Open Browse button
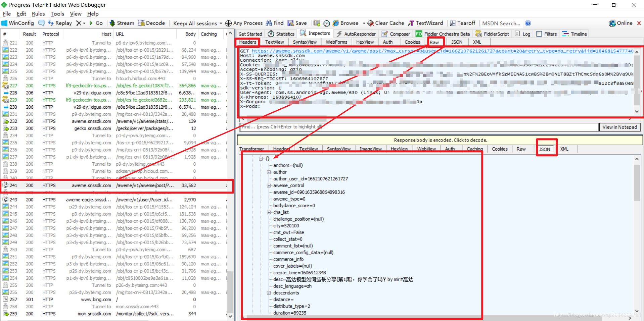644x321 pixels. coord(346,23)
